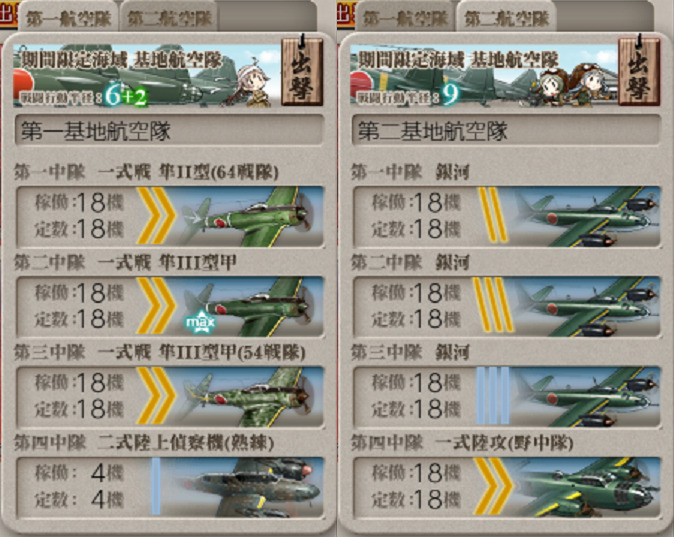Click the green +2 combat radius bonus
The image size is (674, 537).
coord(135,97)
